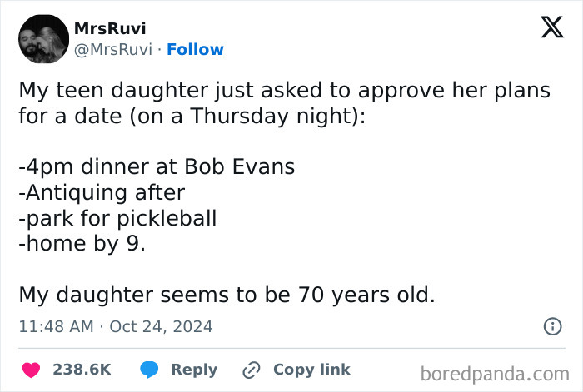Open the 11:48 AM Oct 24 timestamp
583x392 pixels.
coord(116,326)
